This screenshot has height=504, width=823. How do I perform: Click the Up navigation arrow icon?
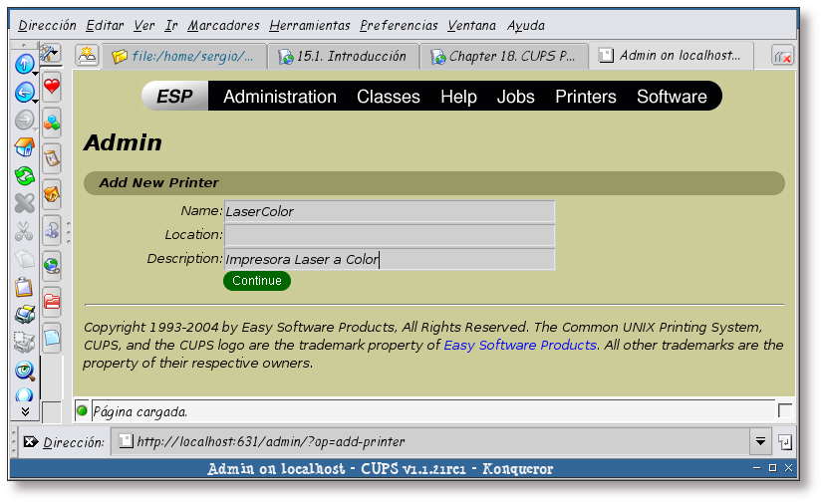tap(23, 64)
